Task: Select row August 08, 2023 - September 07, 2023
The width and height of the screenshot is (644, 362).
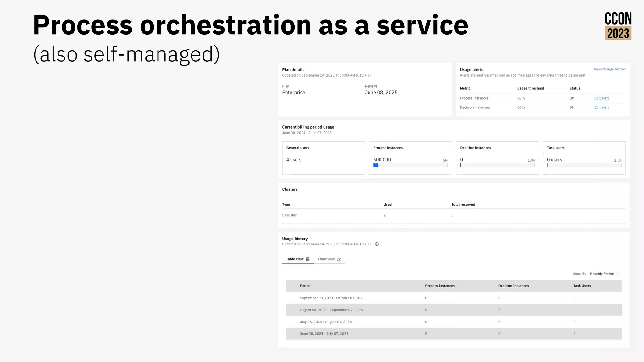Action: pyautogui.click(x=454, y=310)
